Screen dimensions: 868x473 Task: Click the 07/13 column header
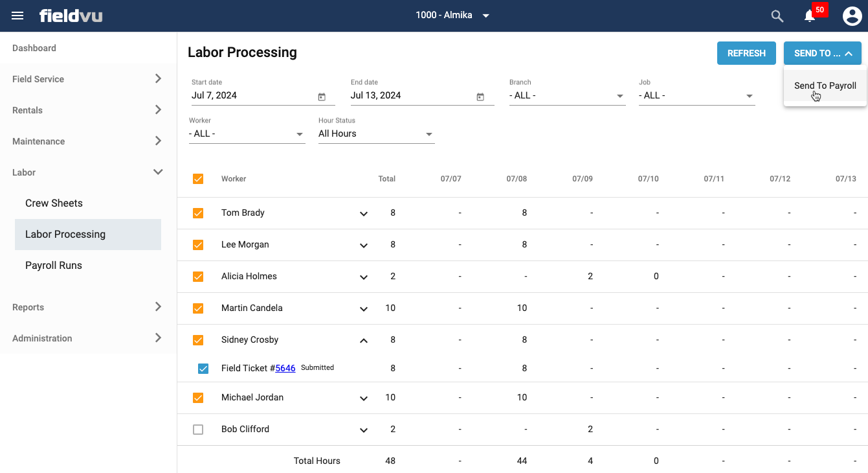pyautogui.click(x=845, y=179)
